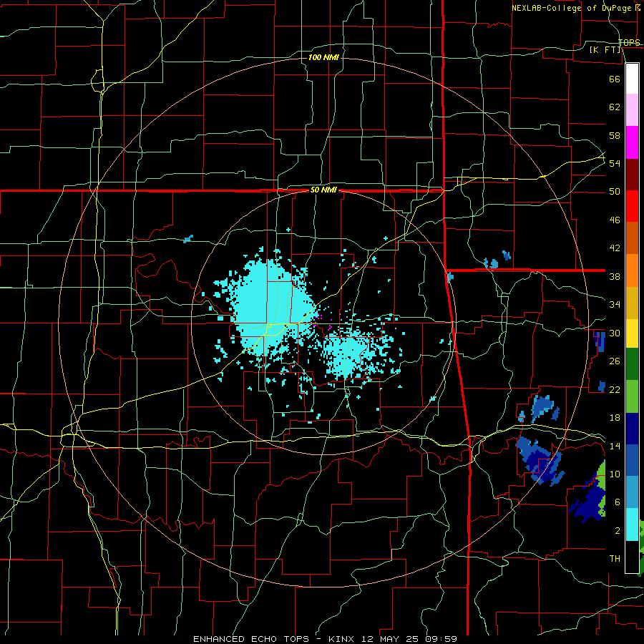
Task: Click the gold legend swatch
Action: 632,303
